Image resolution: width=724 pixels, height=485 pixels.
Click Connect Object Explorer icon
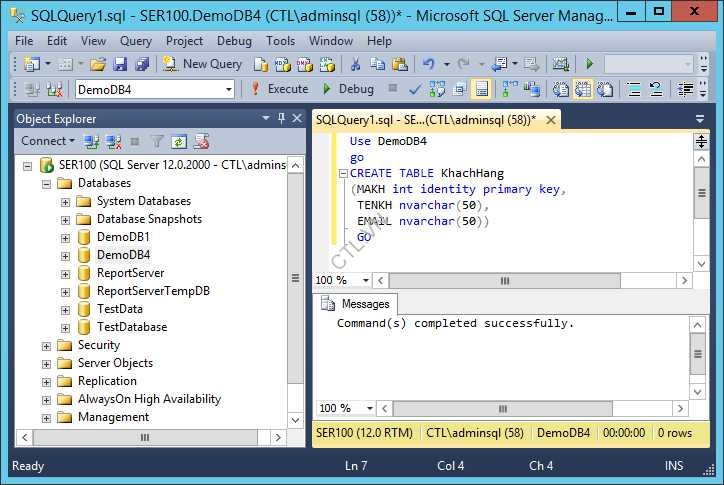pos(91,141)
